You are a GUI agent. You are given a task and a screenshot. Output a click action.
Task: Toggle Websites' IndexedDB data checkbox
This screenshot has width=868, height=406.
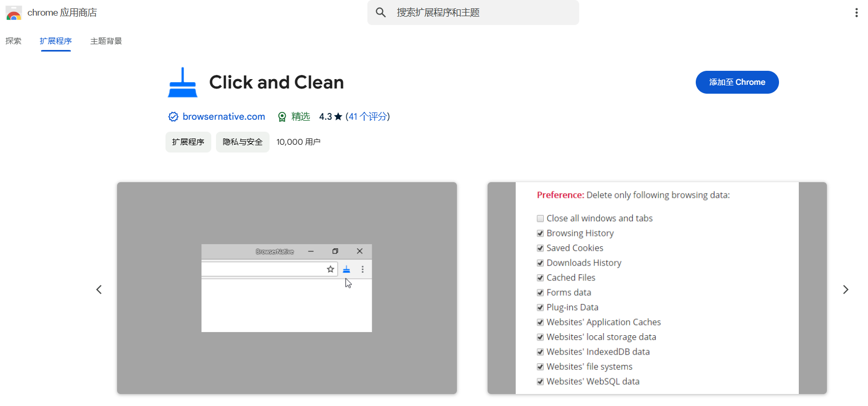540,352
